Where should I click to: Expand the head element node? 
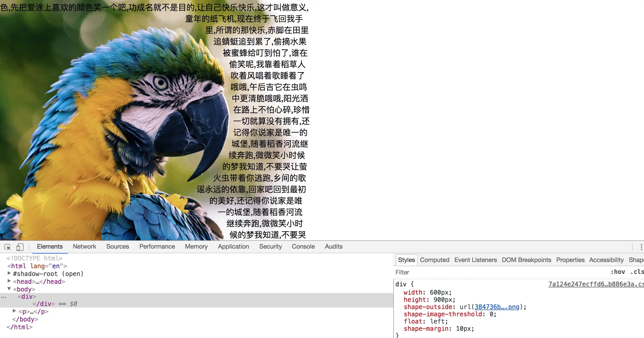(x=9, y=281)
